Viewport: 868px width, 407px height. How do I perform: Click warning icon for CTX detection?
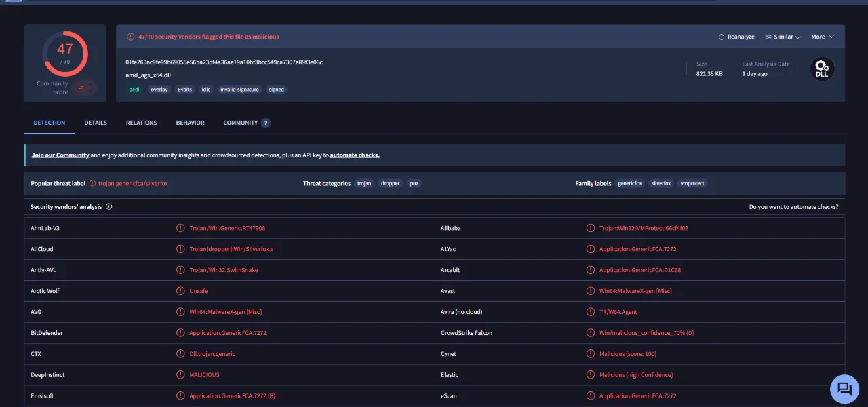point(180,354)
